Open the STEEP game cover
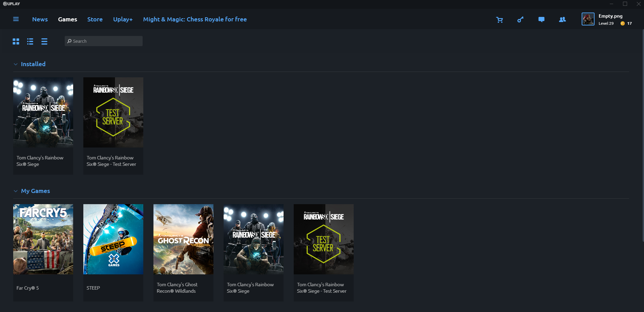644x312 pixels. coord(113,239)
